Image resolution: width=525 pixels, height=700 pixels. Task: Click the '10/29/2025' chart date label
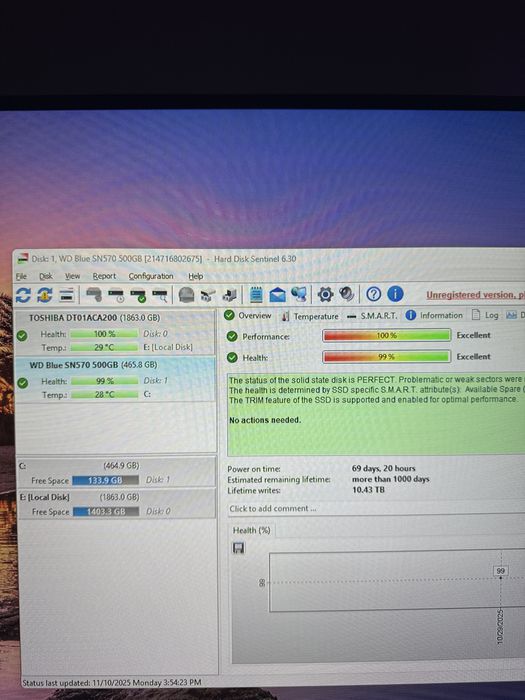(x=500, y=626)
